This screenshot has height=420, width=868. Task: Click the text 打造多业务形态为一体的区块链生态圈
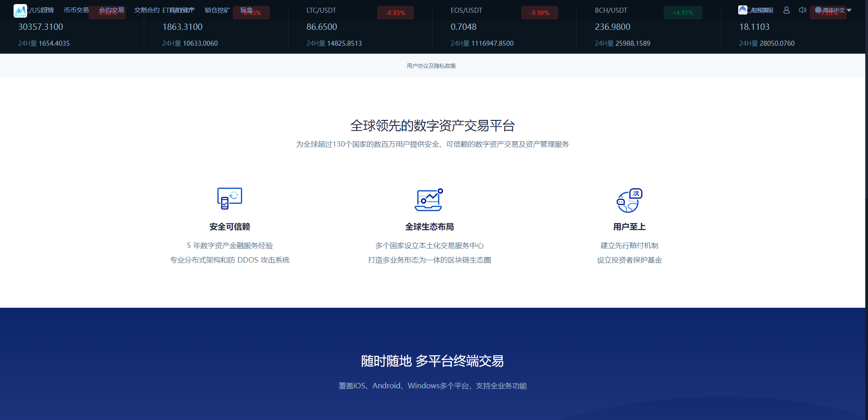429,260
